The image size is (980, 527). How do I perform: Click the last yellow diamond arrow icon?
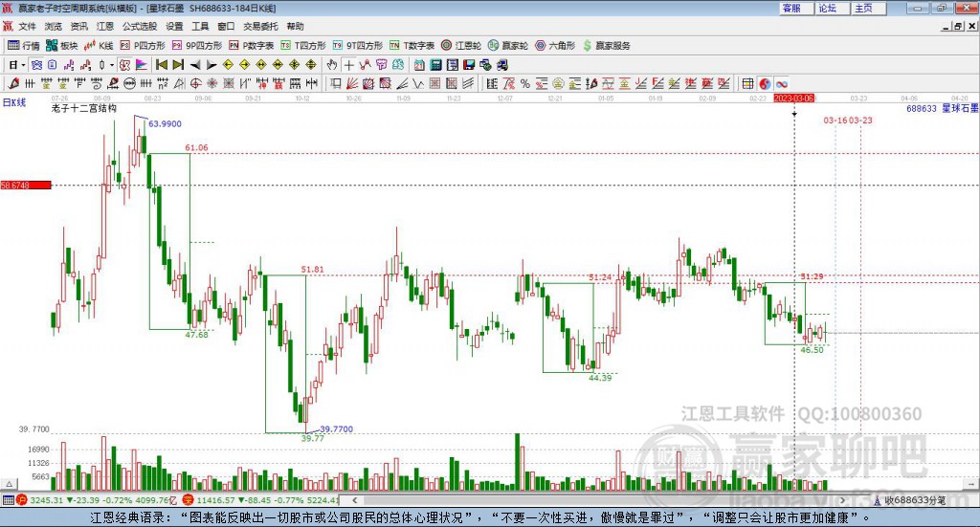click(x=311, y=65)
